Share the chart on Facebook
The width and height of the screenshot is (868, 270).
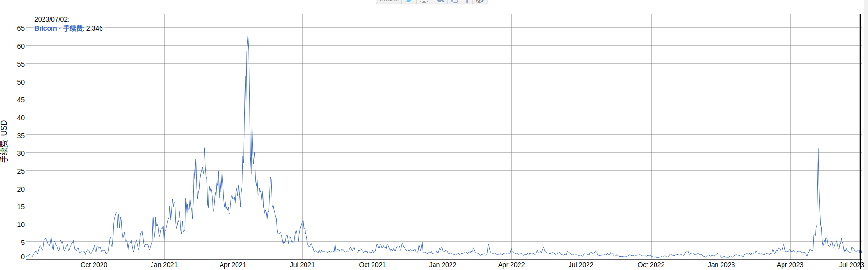467,1
